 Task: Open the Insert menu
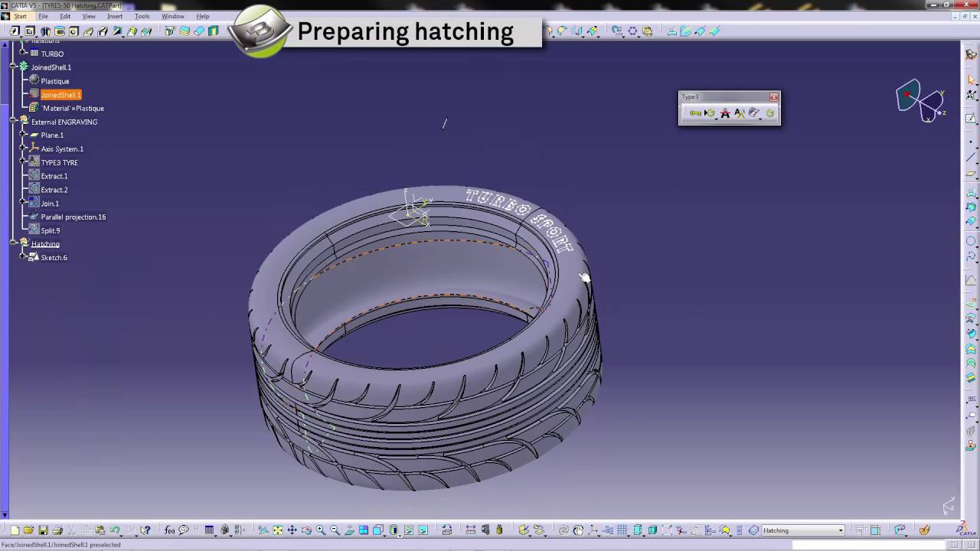pos(115,16)
